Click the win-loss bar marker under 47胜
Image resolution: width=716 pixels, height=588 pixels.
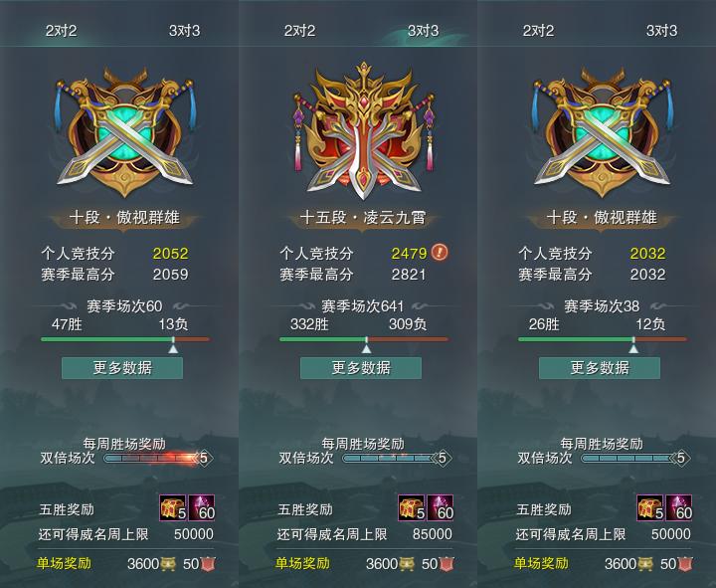click(173, 346)
